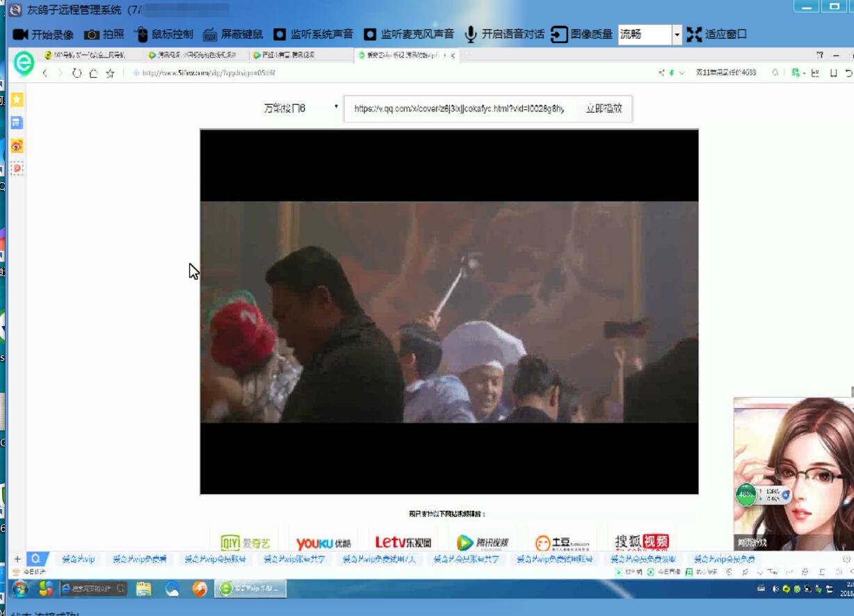Open the file explorer taskbar icon
854x616 pixels.
pos(144,589)
